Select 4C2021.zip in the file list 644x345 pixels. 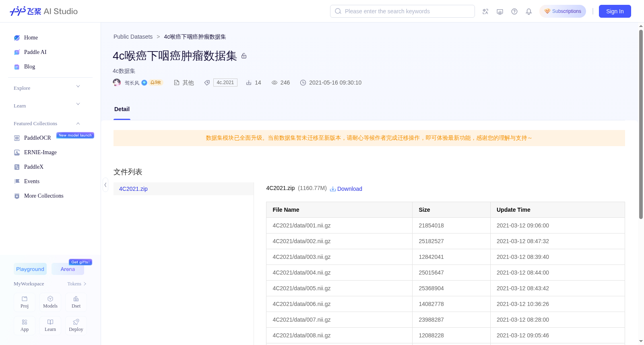coord(184,189)
